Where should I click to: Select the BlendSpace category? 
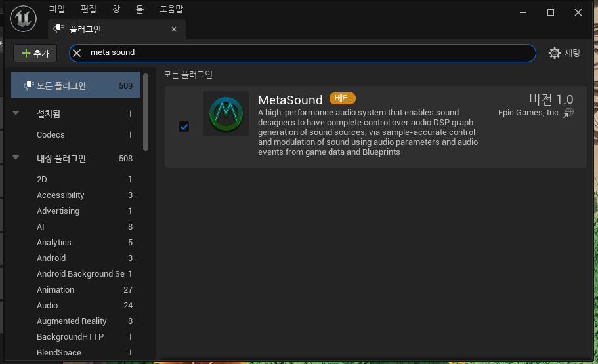coord(75,352)
